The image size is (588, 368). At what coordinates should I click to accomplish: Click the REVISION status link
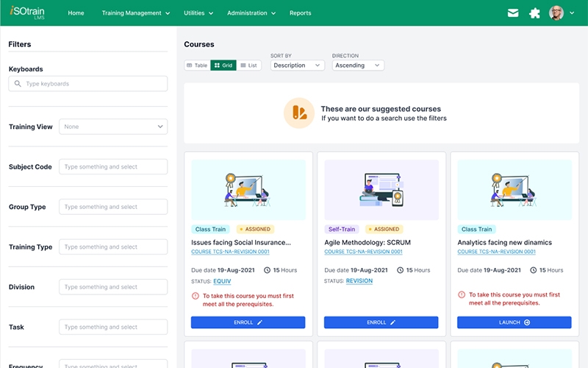point(359,281)
